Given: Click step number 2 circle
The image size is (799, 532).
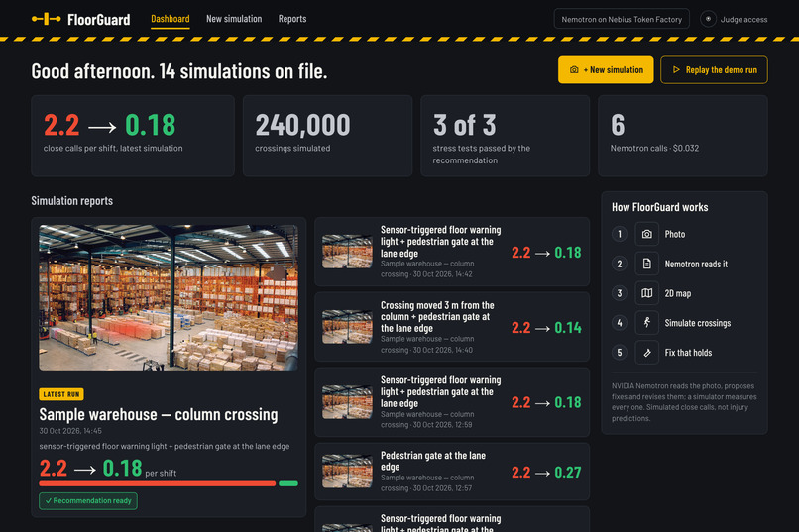Looking at the screenshot, I should (x=620, y=264).
